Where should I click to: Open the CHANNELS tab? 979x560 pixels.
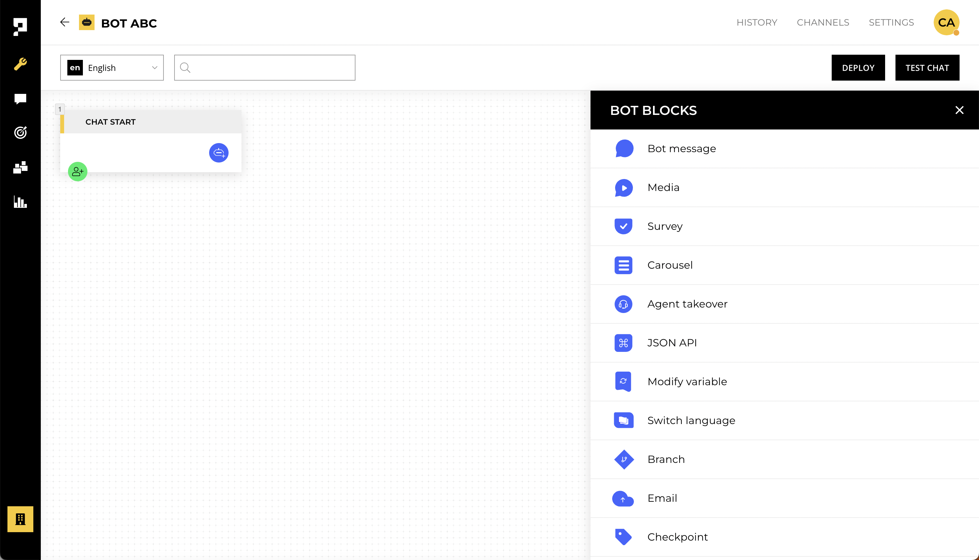[x=823, y=22]
